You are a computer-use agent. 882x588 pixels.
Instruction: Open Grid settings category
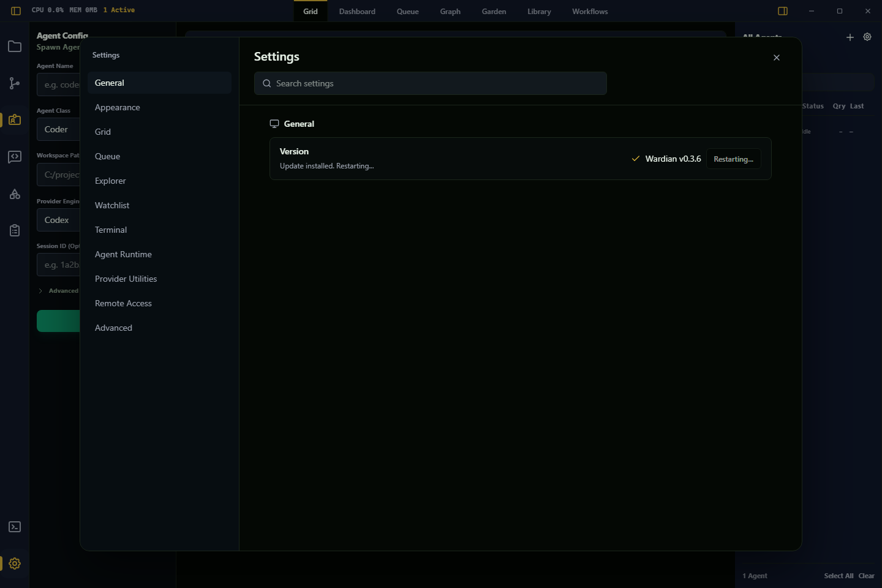tap(159, 132)
